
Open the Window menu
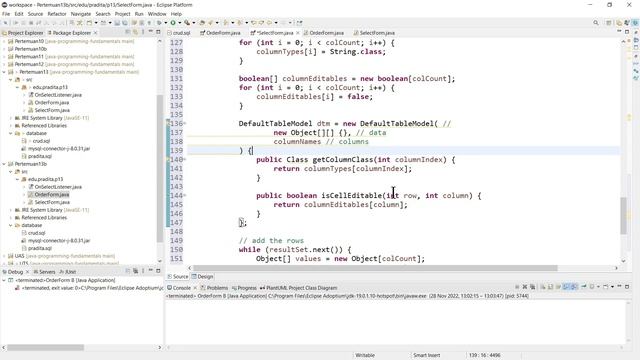[157, 14]
